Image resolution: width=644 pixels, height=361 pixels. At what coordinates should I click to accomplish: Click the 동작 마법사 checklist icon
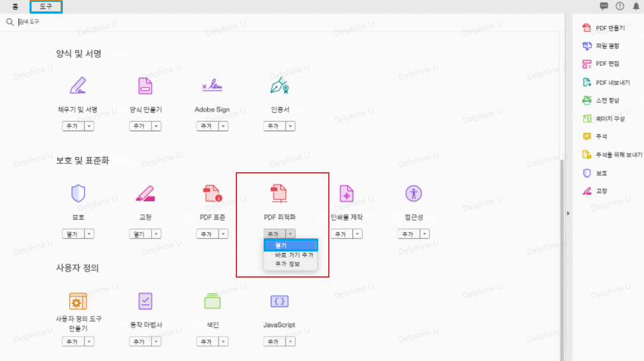point(145,301)
